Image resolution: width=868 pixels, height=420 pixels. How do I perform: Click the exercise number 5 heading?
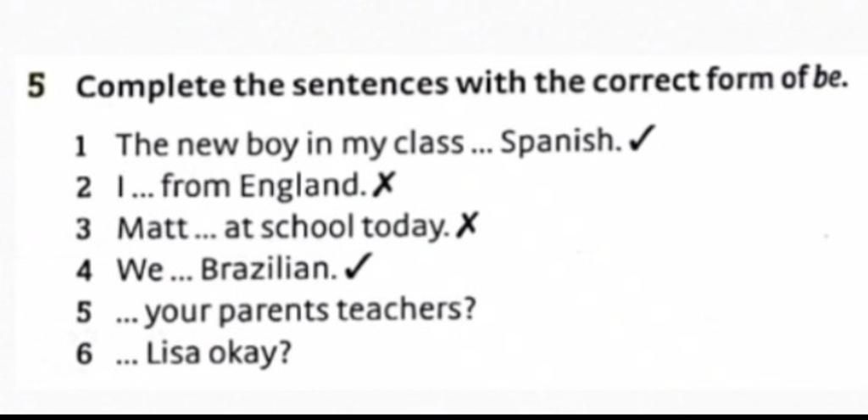[x=36, y=87]
